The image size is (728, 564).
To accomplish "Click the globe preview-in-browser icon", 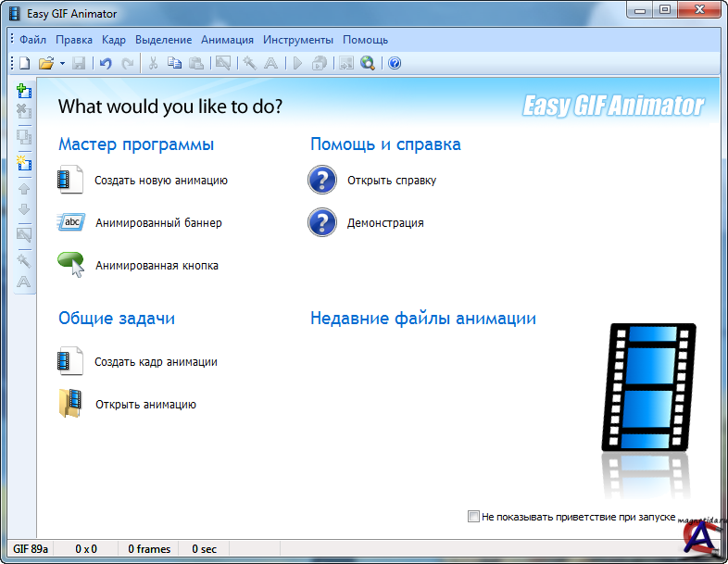I will [368, 63].
